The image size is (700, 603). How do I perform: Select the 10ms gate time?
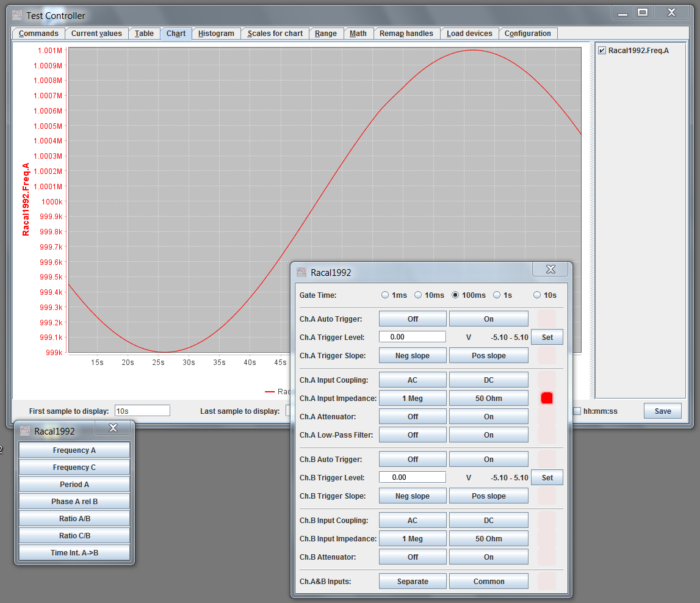pos(418,295)
